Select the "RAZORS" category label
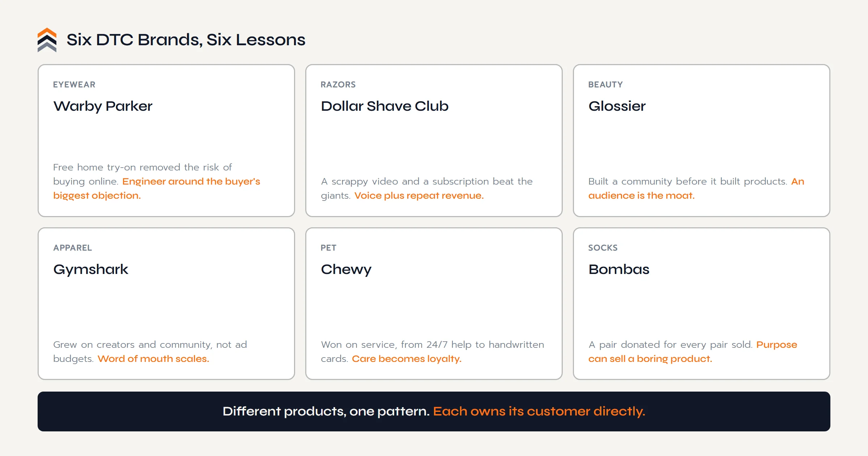 point(338,85)
